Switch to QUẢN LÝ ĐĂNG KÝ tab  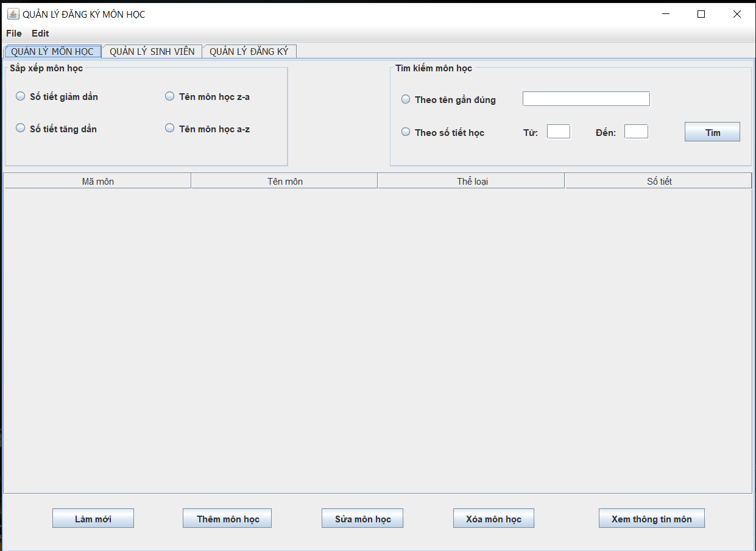click(x=249, y=51)
